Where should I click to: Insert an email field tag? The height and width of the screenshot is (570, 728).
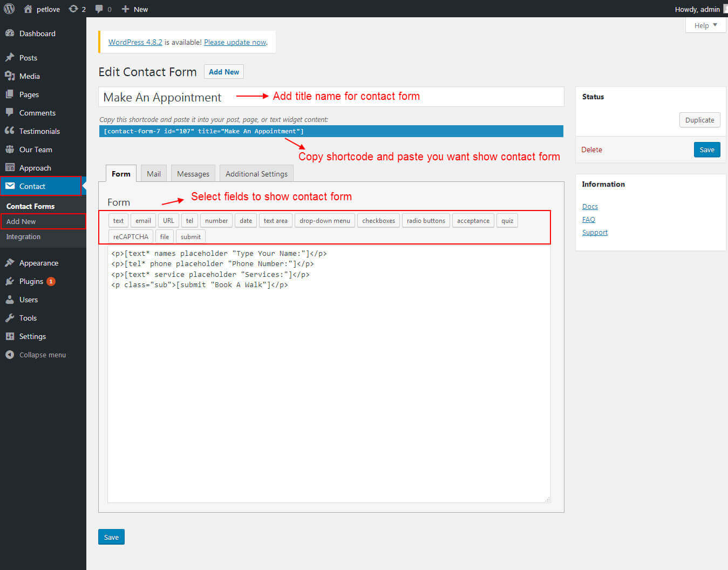click(x=143, y=220)
